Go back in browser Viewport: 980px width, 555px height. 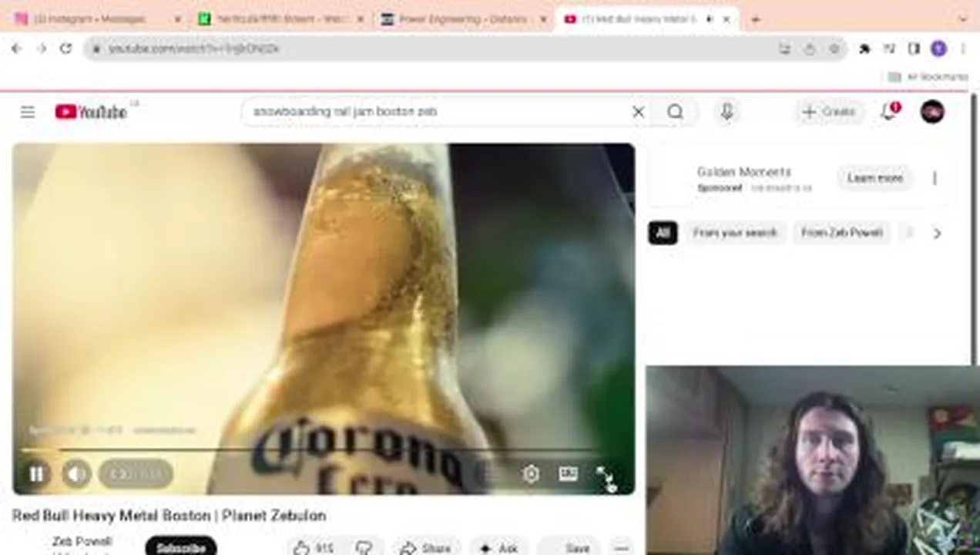point(16,49)
